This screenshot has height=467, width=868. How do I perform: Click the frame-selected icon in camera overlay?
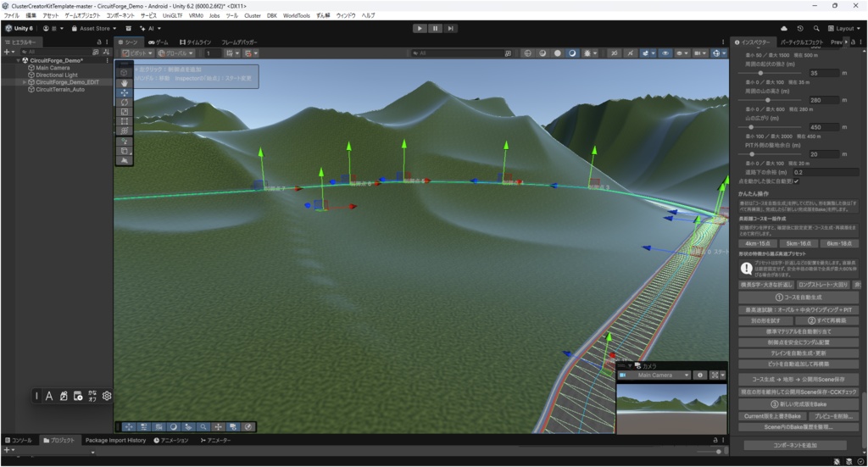(x=715, y=375)
